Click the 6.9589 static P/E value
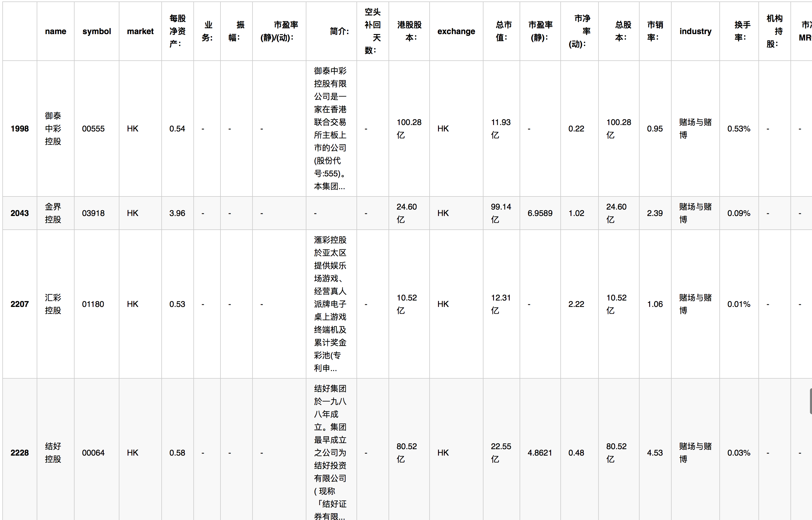Screen dimensions: 812x520 (x=540, y=213)
